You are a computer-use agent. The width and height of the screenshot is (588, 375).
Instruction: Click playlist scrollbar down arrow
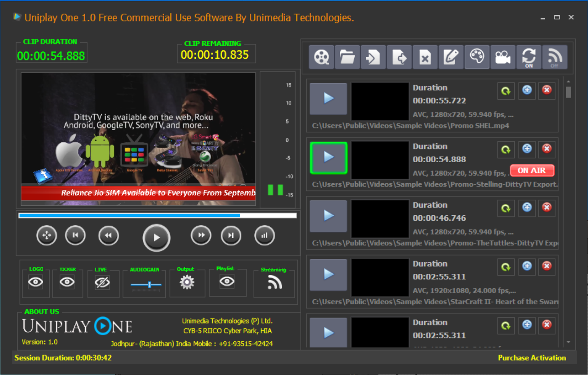click(568, 342)
